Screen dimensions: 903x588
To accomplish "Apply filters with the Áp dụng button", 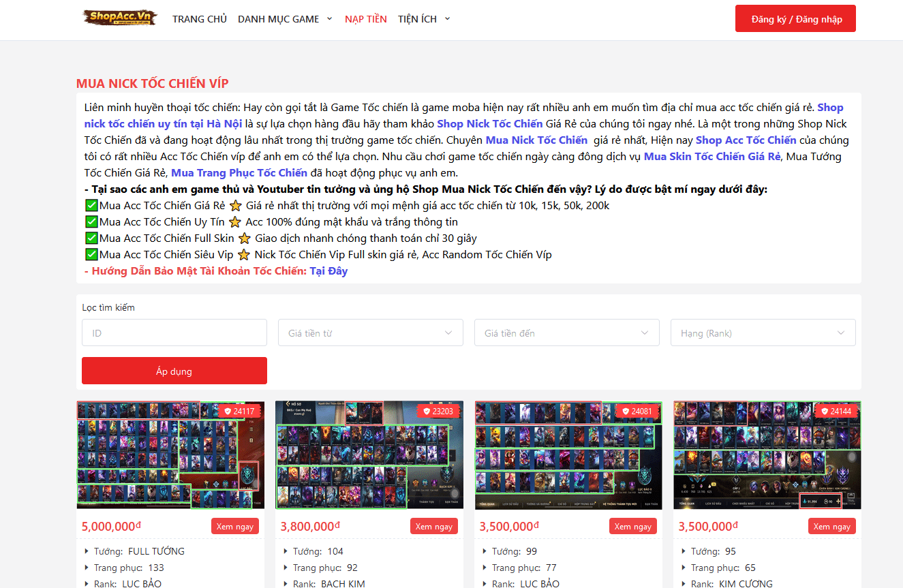I will 174,371.
